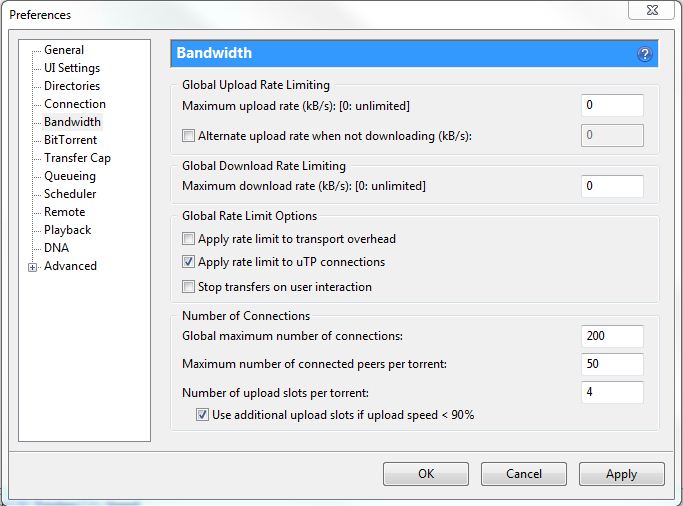Open the Bandwidth help question-mark icon
This screenshot has height=506, width=683.
coord(644,54)
